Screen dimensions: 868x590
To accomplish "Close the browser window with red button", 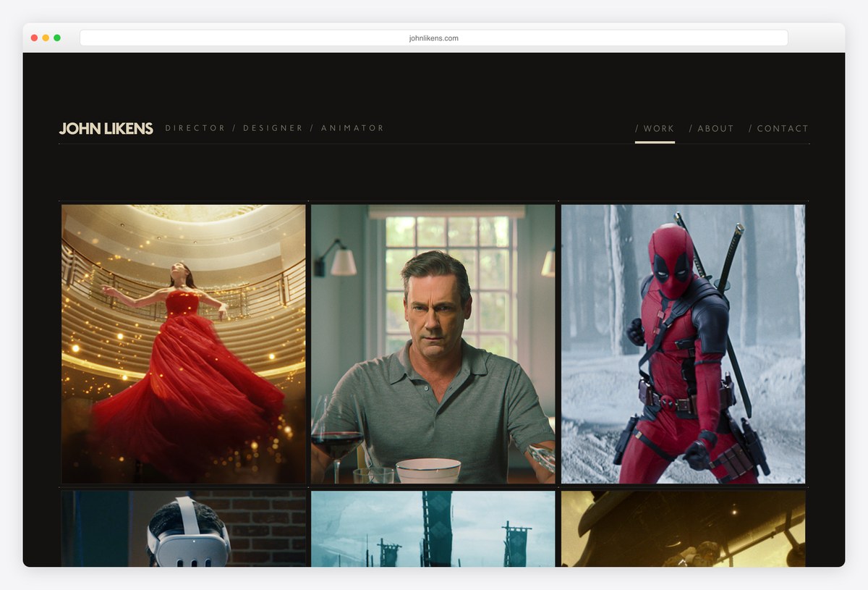I will pos(34,38).
